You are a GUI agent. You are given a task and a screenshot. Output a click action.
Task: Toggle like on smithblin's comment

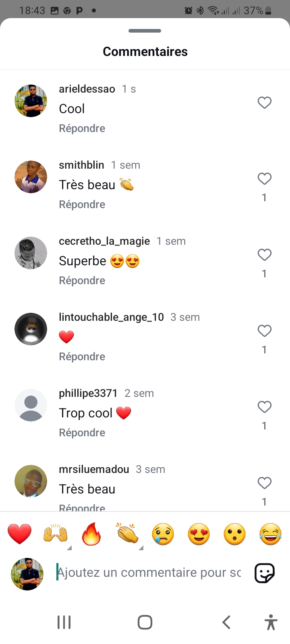[x=264, y=179]
